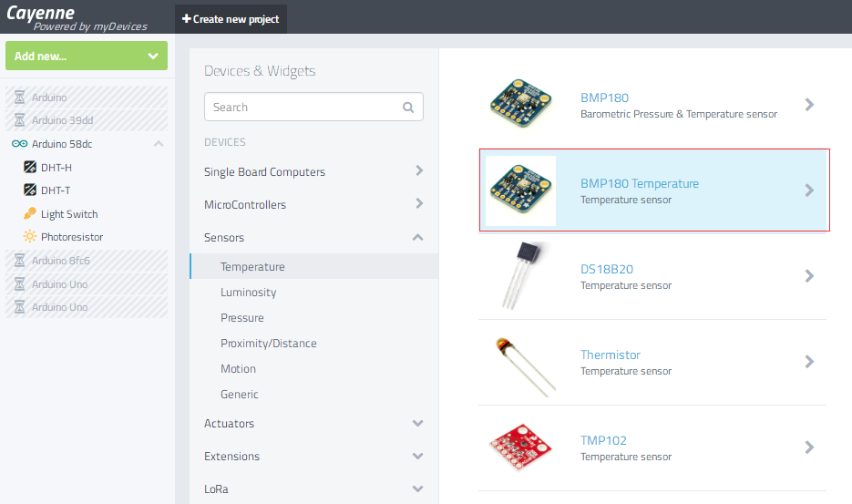This screenshot has height=504, width=852.
Task: Open the DS18B20 arrow
Action: pyautogui.click(x=809, y=276)
